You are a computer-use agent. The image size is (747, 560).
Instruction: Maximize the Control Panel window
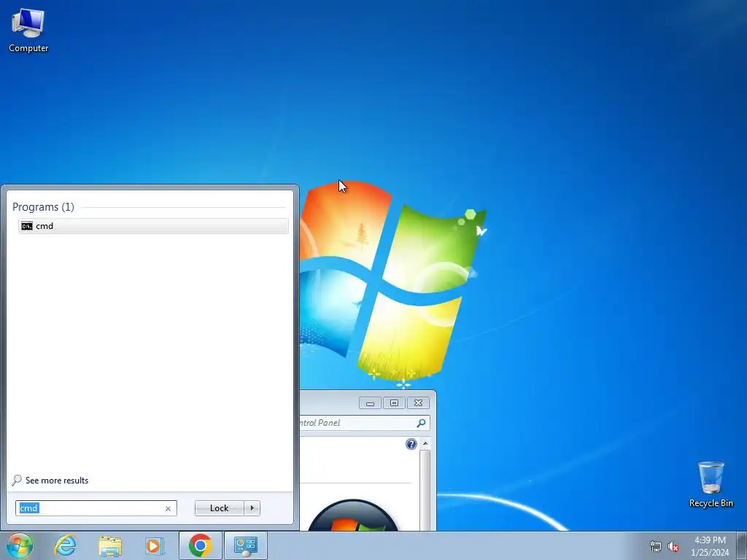(394, 402)
